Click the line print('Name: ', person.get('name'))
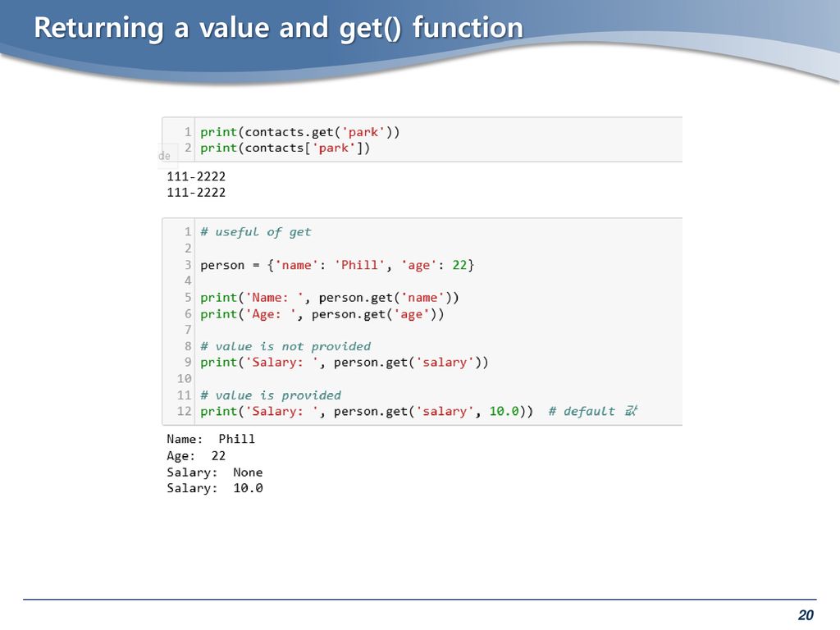Viewport: 840px width, 630px height. point(330,298)
